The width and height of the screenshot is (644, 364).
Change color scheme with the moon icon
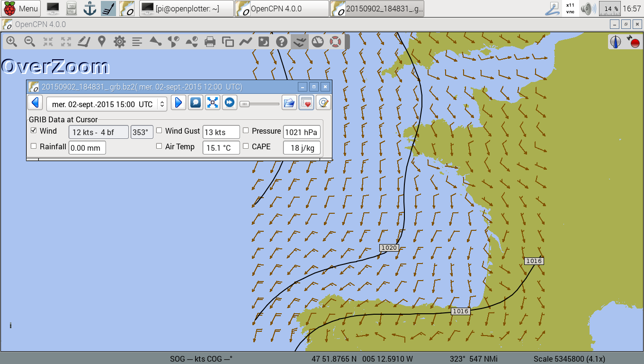(263, 42)
